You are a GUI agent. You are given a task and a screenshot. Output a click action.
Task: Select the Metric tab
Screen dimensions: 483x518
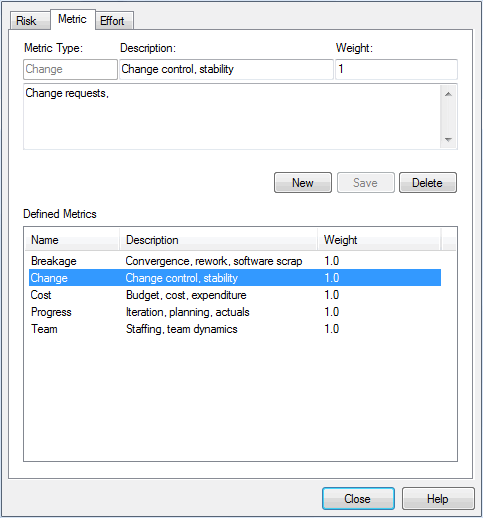pyautogui.click(x=73, y=19)
